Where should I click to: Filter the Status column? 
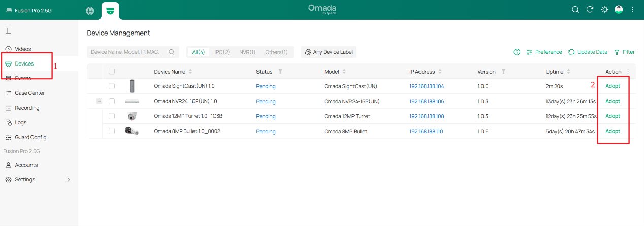(280, 72)
